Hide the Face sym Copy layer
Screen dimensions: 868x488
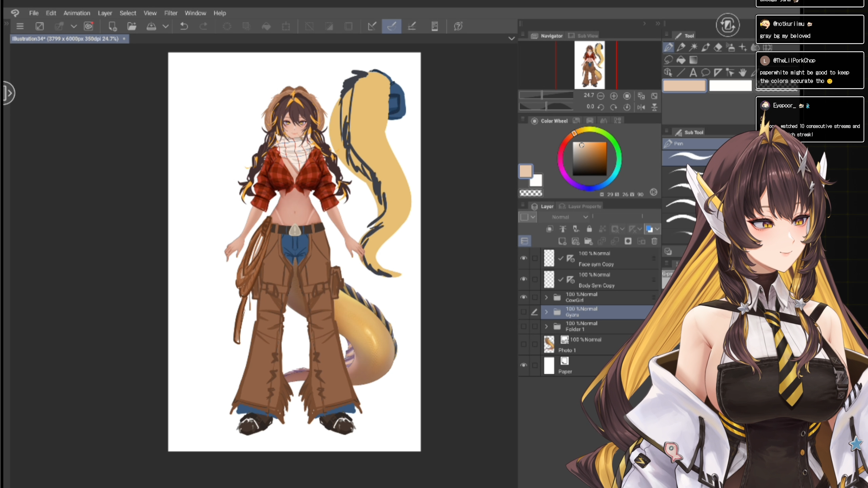pos(524,258)
